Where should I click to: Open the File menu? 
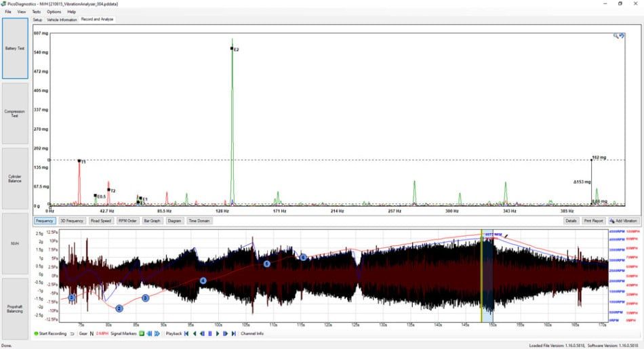(8, 12)
